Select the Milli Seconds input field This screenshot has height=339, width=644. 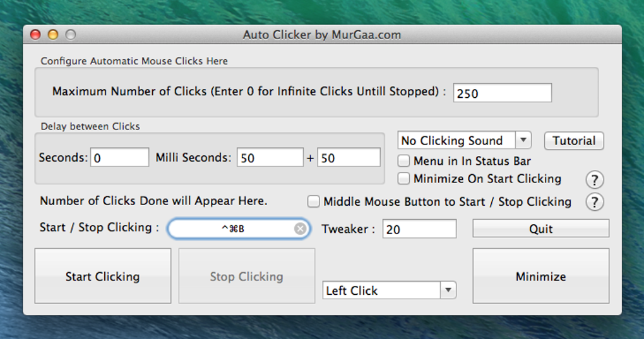tap(270, 158)
